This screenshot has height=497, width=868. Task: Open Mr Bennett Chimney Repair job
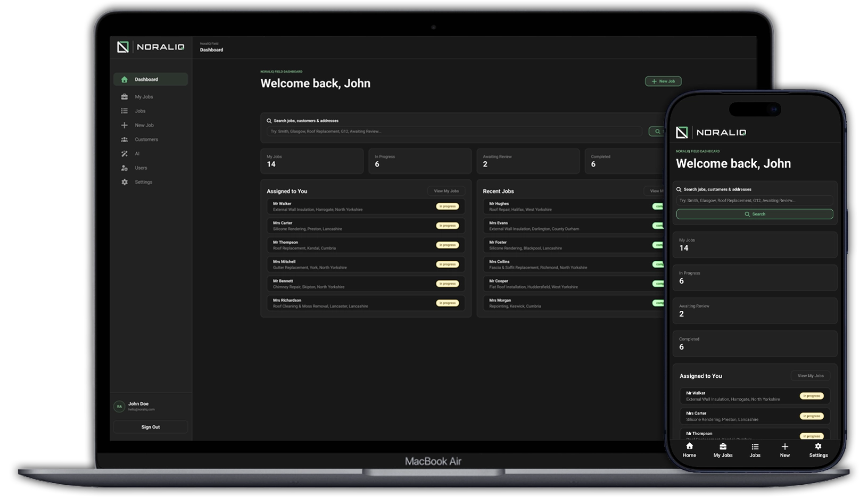pyautogui.click(x=366, y=284)
